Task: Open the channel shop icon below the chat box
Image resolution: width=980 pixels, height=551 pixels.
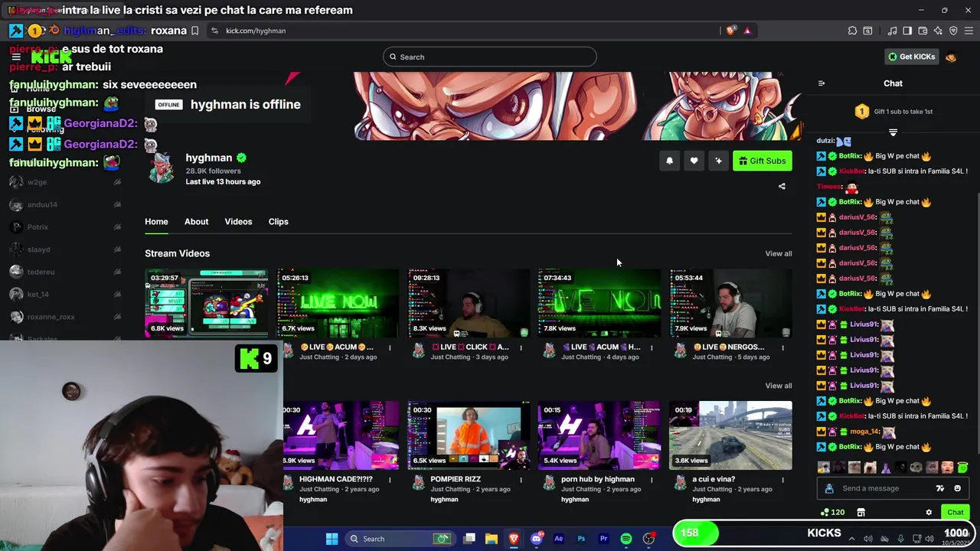Action: point(861,513)
